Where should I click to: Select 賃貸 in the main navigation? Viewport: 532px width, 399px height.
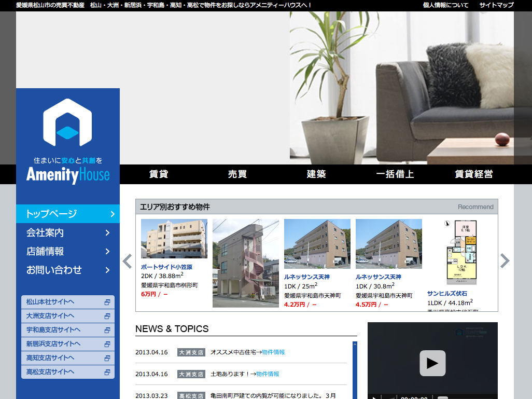pos(159,174)
